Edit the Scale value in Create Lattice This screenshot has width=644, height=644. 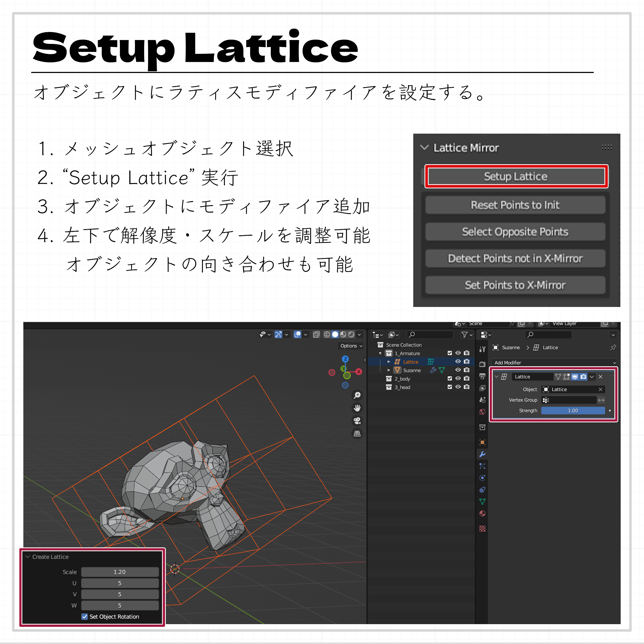point(120,572)
